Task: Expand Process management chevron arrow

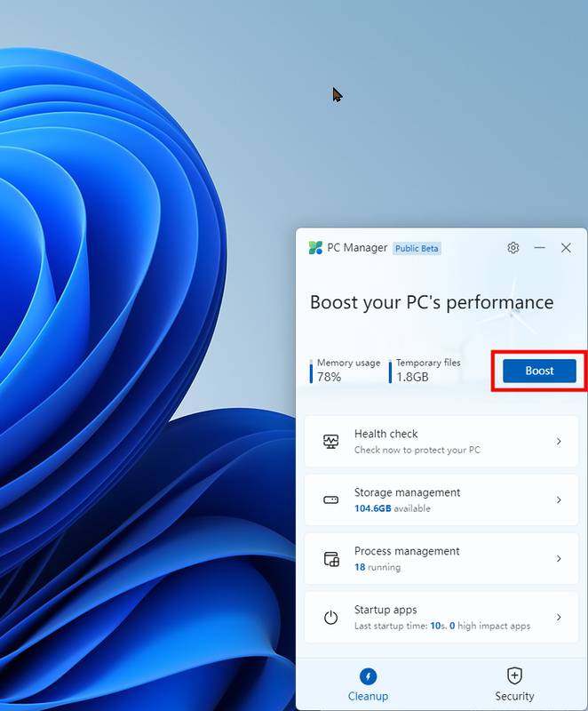Action: [559, 558]
